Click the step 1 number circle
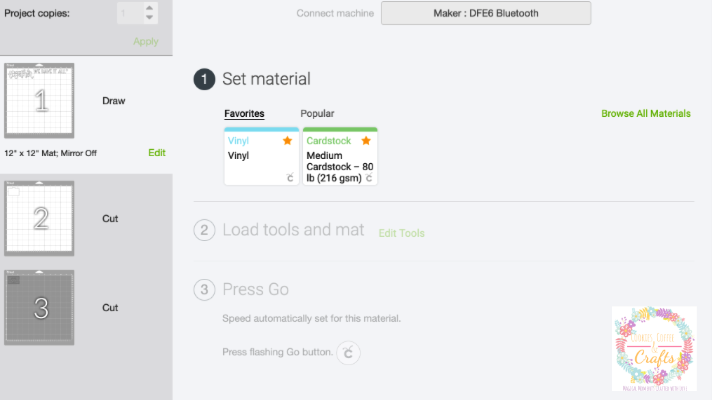This screenshot has width=712, height=400. 204,79
